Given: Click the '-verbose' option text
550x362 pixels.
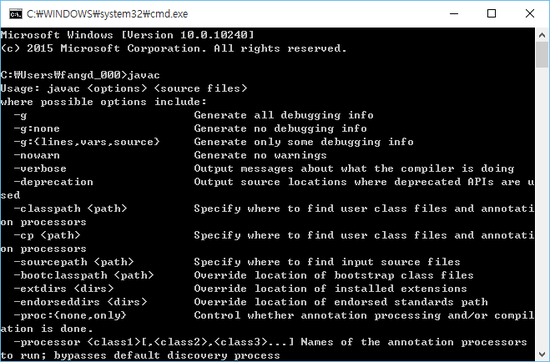Looking at the screenshot, I should coord(40,168).
